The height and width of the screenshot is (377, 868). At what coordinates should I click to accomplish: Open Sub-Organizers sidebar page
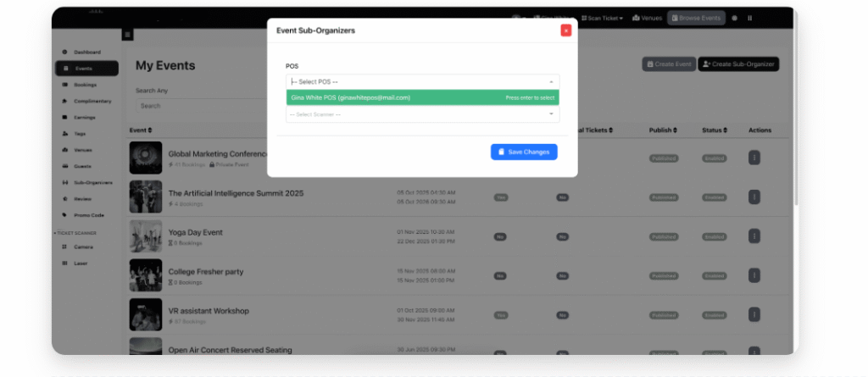(x=90, y=182)
